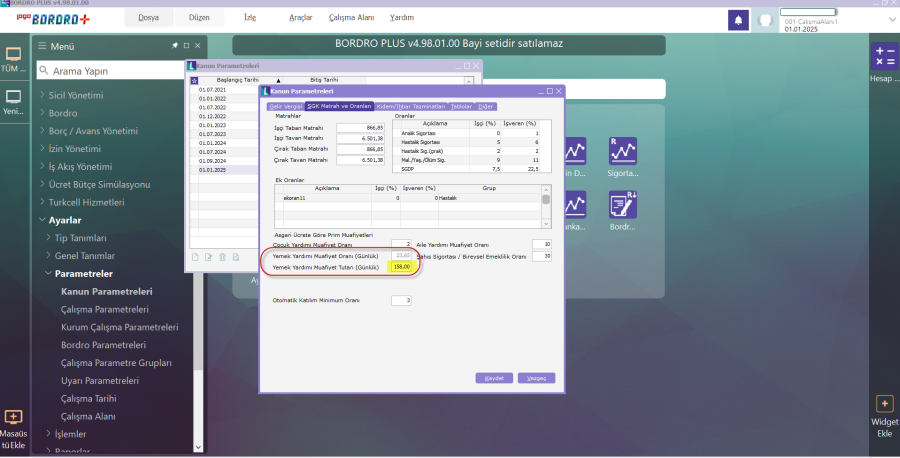
Task: Click the delete trash icon in list window
Action: click(222, 257)
